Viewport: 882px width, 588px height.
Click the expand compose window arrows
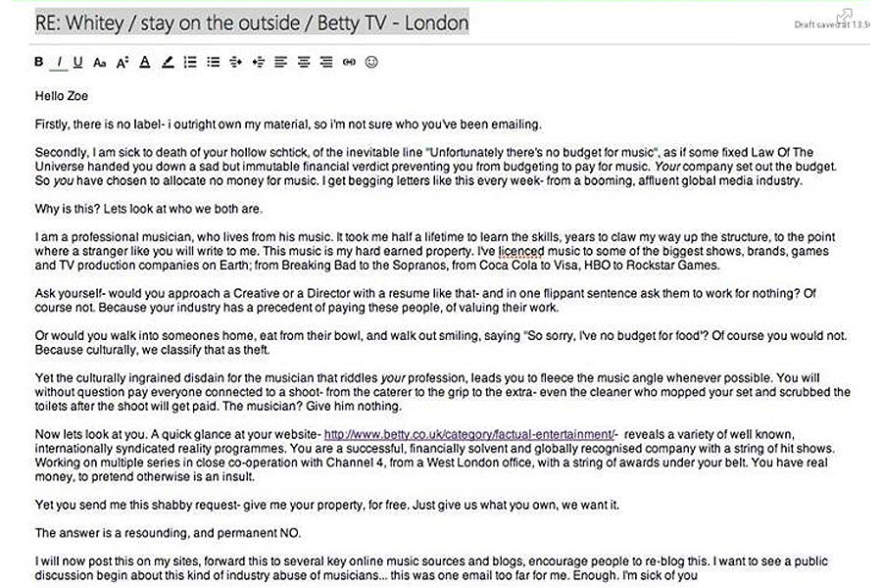pos(843,16)
